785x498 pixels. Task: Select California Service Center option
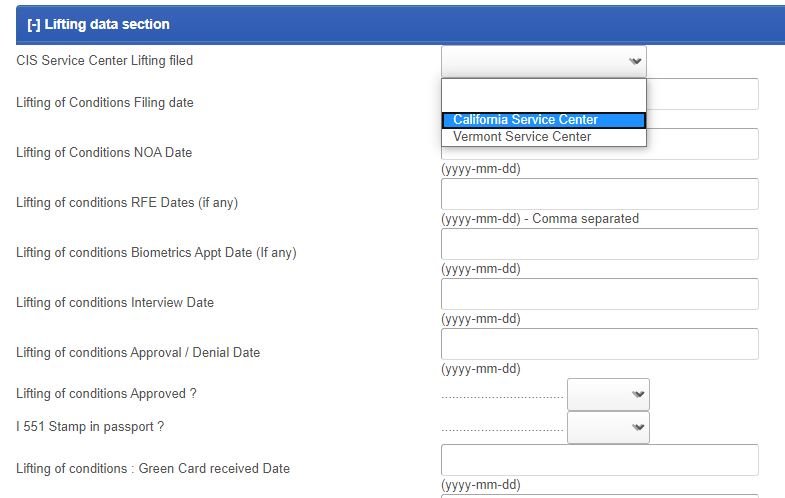click(x=544, y=120)
